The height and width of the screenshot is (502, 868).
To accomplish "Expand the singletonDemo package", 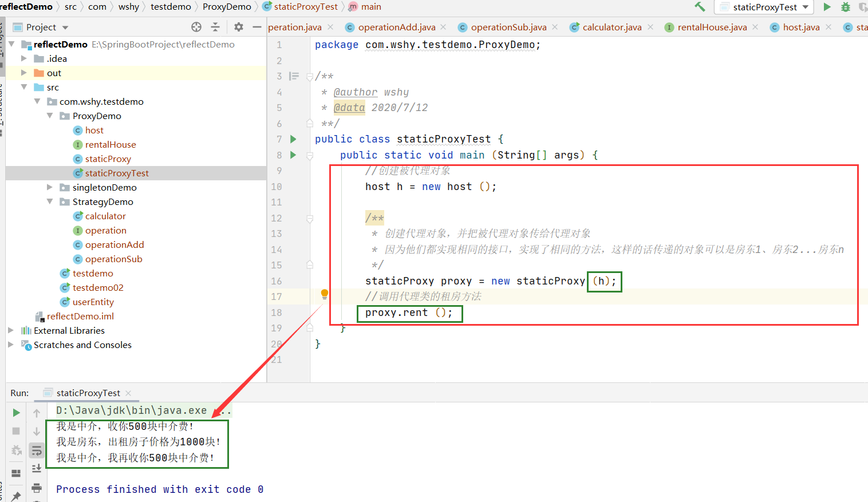I will [50, 187].
